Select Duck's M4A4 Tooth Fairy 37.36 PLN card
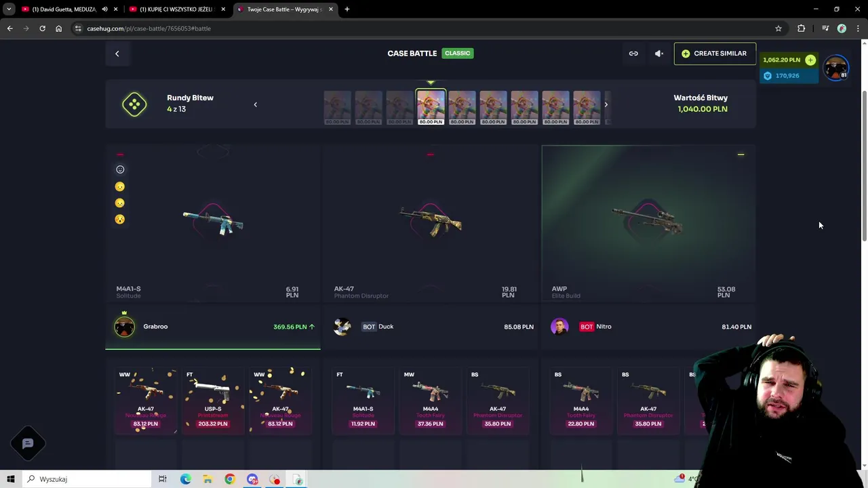868x488 pixels. point(430,400)
